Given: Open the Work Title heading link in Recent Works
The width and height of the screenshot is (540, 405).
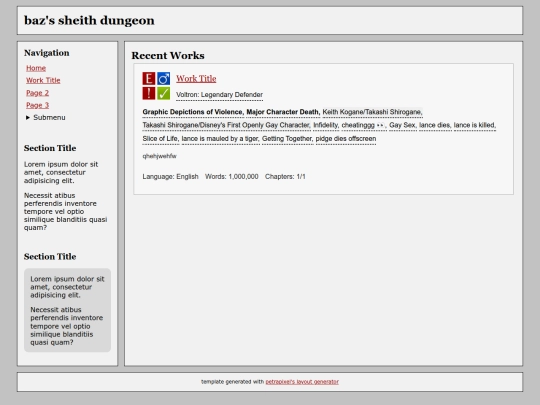Looking at the screenshot, I should pyautogui.click(x=196, y=79).
